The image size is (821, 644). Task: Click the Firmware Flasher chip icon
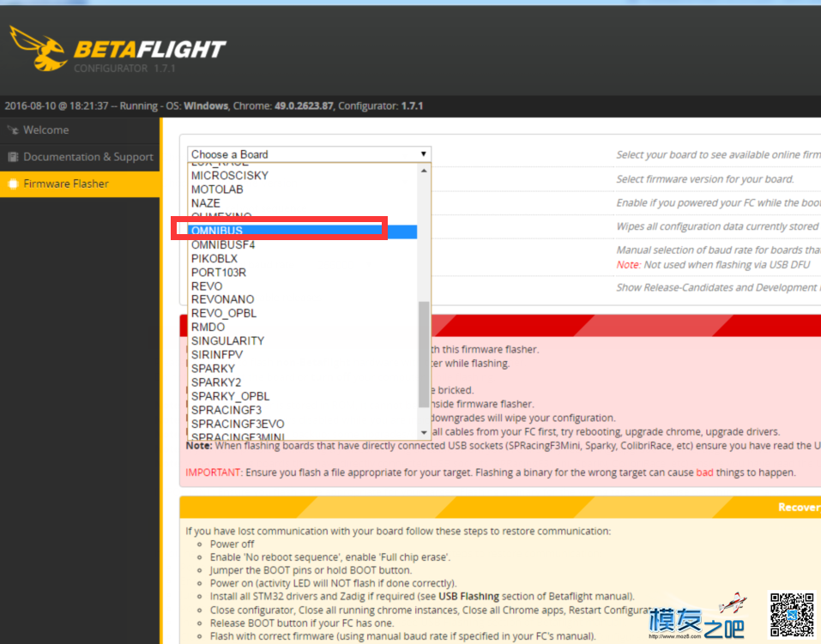point(13,184)
